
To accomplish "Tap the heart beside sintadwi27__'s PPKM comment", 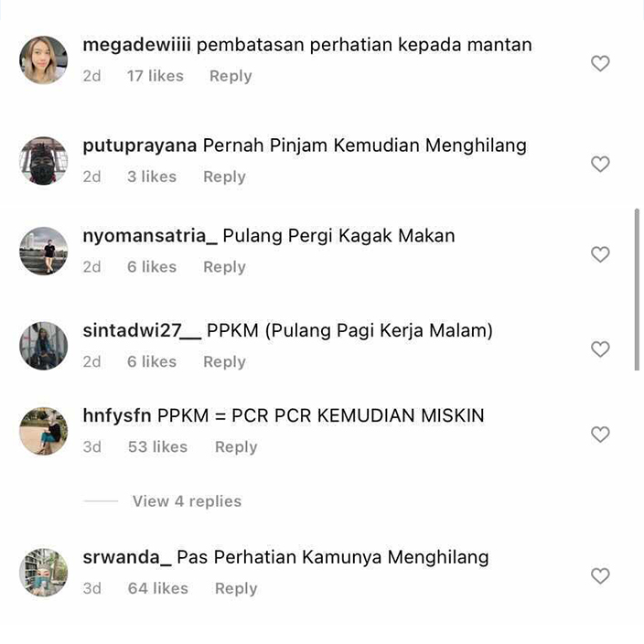I will pyautogui.click(x=600, y=349).
